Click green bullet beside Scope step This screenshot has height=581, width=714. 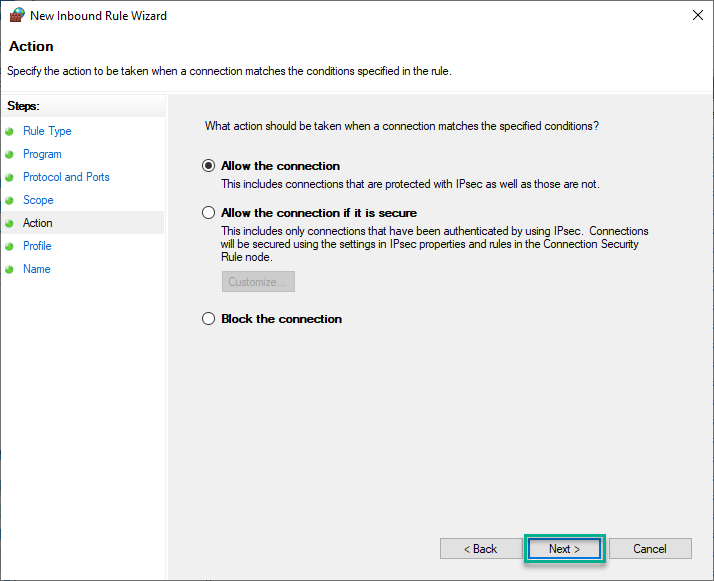pos(9,200)
